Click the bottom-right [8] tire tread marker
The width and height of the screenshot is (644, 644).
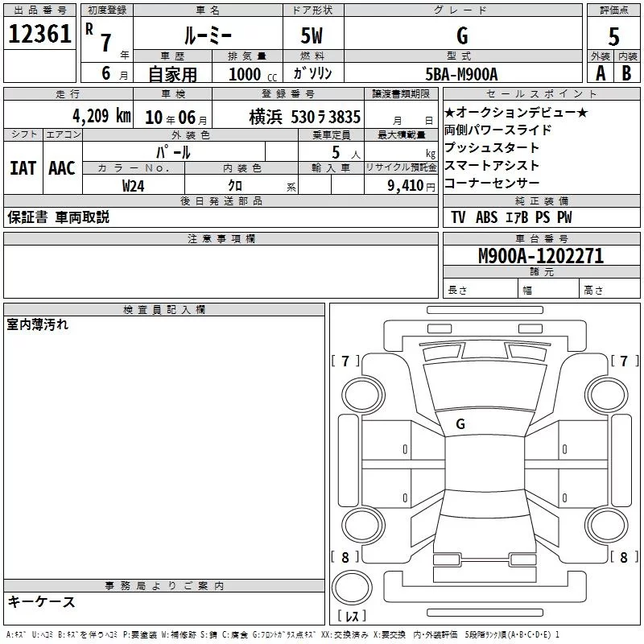624,557
